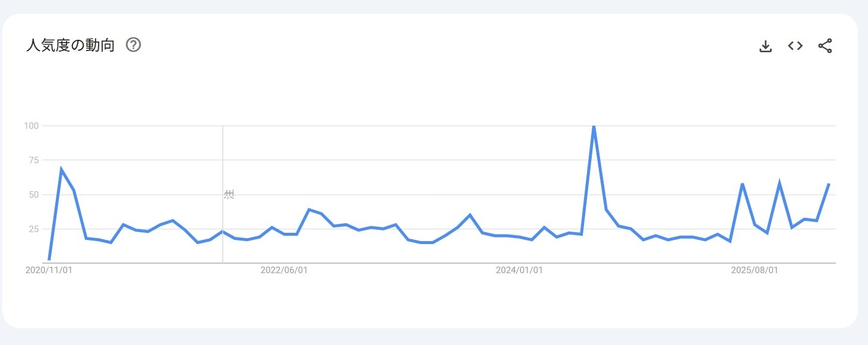
Task: Share the interest over time chart
Action: pyautogui.click(x=825, y=46)
